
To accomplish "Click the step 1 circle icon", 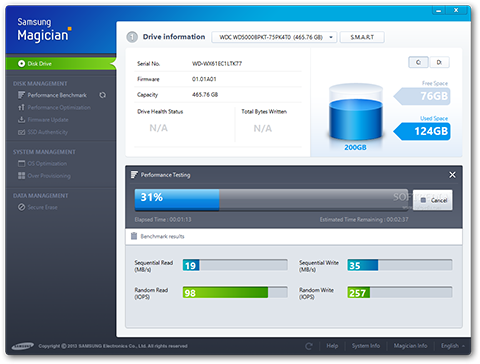I will coord(132,37).
